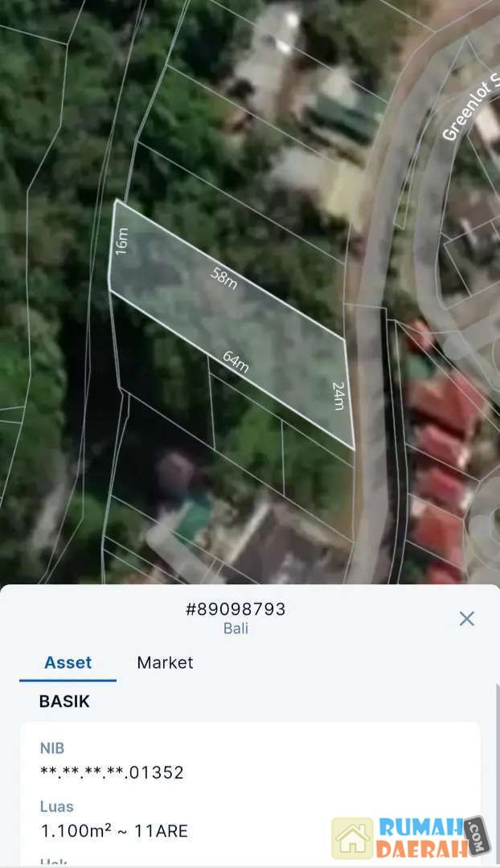Tap the 58m edge measurement label
Viewport: 500px width, 868px height.
point(224,277)
